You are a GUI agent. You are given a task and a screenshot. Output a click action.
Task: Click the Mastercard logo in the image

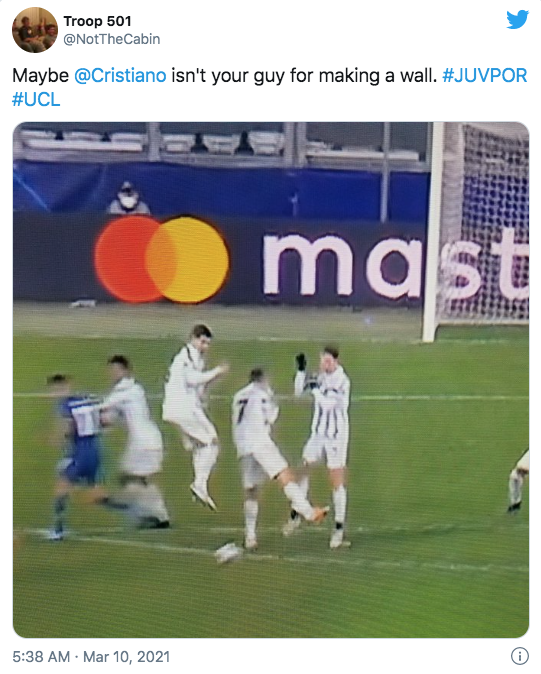click(162, 259)
